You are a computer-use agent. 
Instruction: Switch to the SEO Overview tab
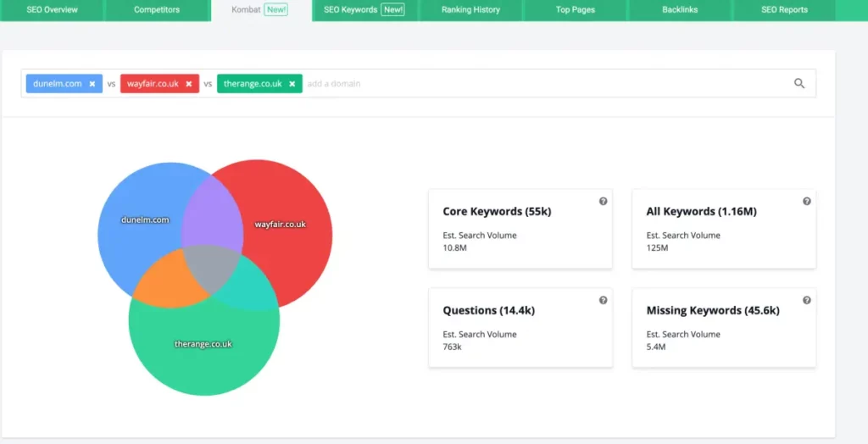click(52, 10)
